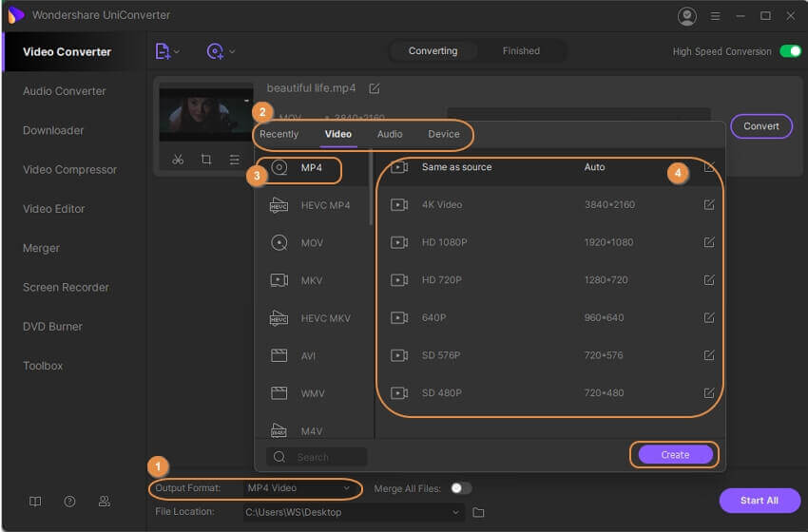Click the Convert button
Viewport: 808px width, 532px height.
(761, 126)
